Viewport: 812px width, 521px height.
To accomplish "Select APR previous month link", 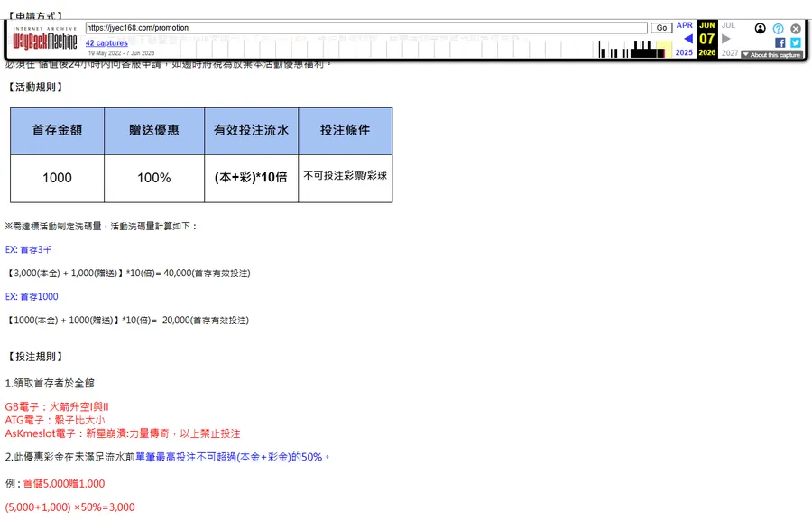I will [x=684, y=25].
